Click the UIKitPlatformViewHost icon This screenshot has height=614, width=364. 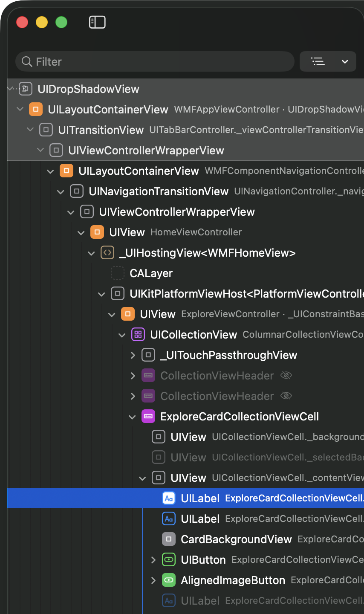[118, 293]
